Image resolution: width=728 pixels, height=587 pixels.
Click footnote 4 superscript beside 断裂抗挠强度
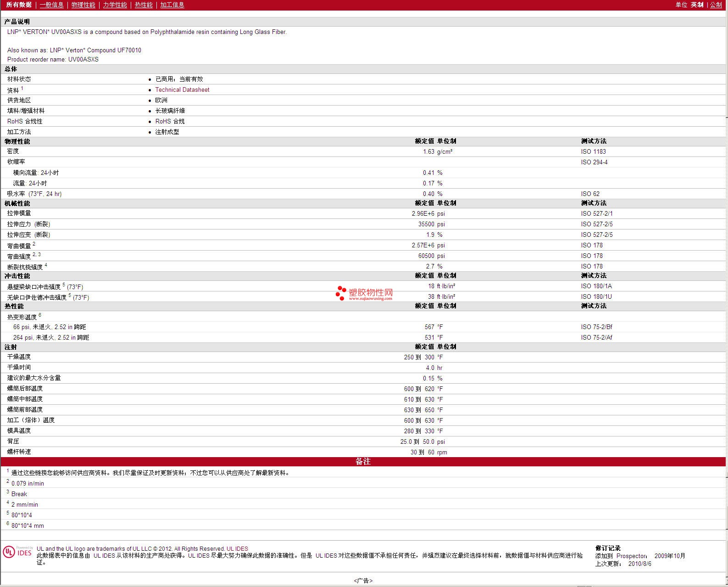click(x=46, y=265)
